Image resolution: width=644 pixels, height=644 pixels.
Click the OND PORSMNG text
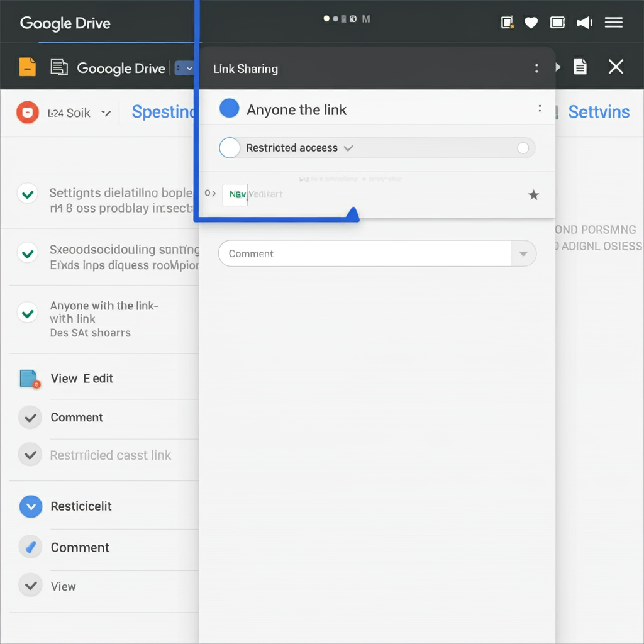[x=596, y=230]
